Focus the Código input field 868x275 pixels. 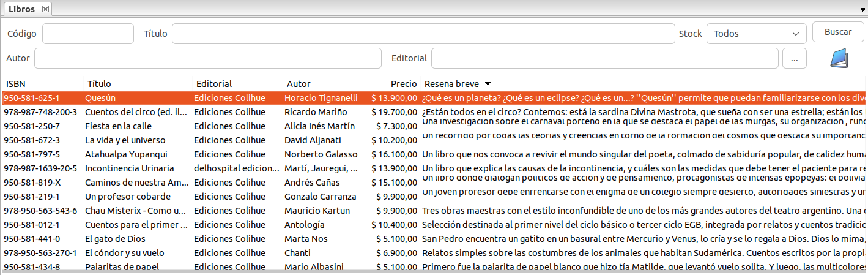click(x=87, y=34)
